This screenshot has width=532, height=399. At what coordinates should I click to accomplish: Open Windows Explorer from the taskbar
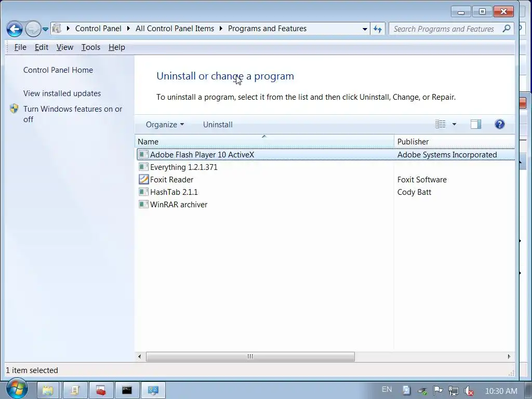click(48, 391)
